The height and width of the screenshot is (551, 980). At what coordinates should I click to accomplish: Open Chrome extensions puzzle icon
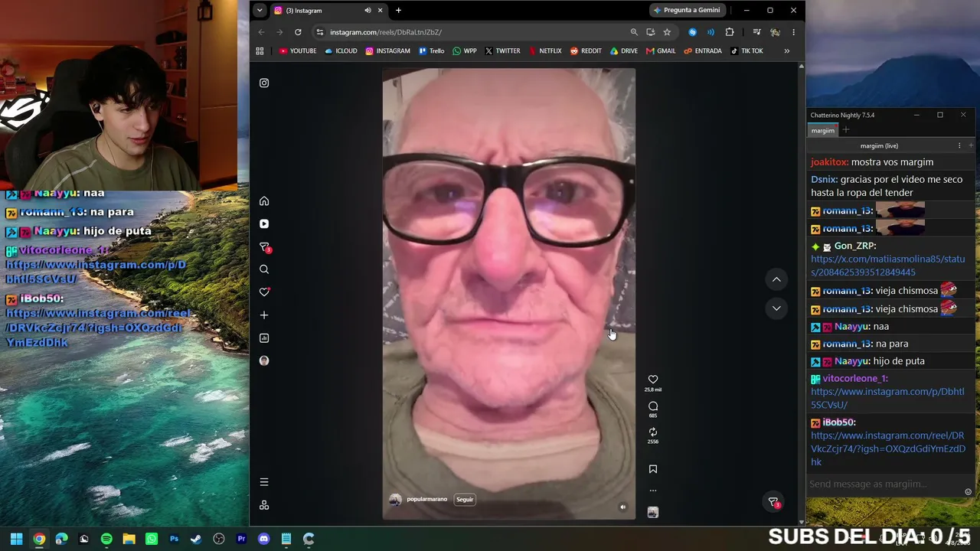point(730,32)
